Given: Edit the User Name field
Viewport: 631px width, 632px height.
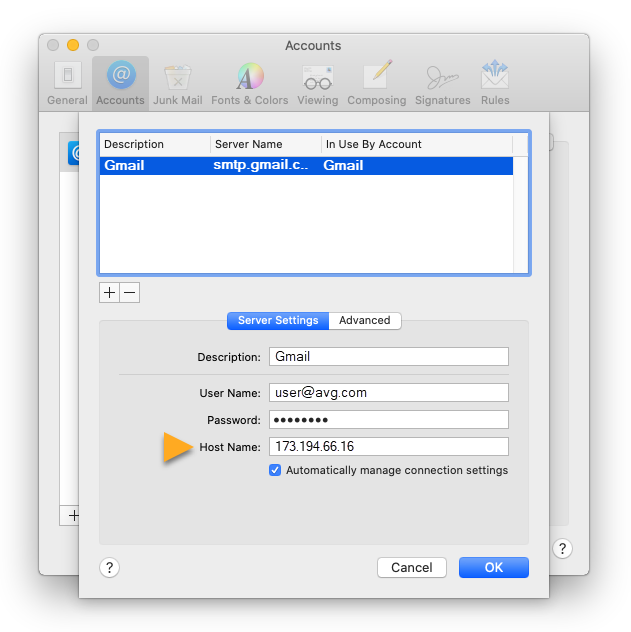Looking at the screenshot, I should (388, 393).
